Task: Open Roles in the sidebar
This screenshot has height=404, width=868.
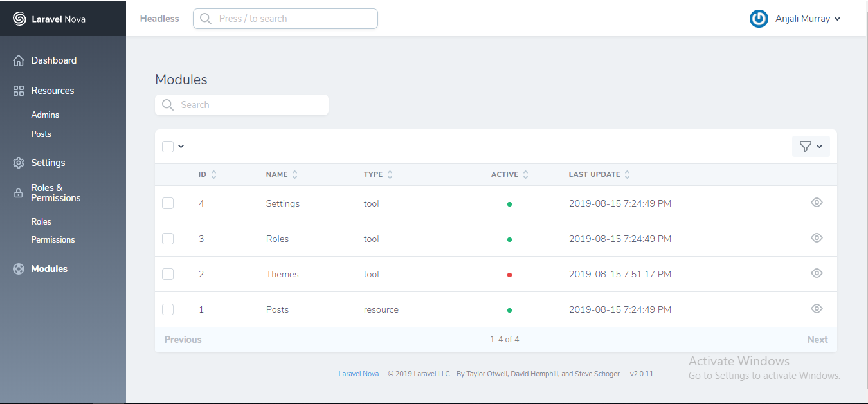Action: 41,221
